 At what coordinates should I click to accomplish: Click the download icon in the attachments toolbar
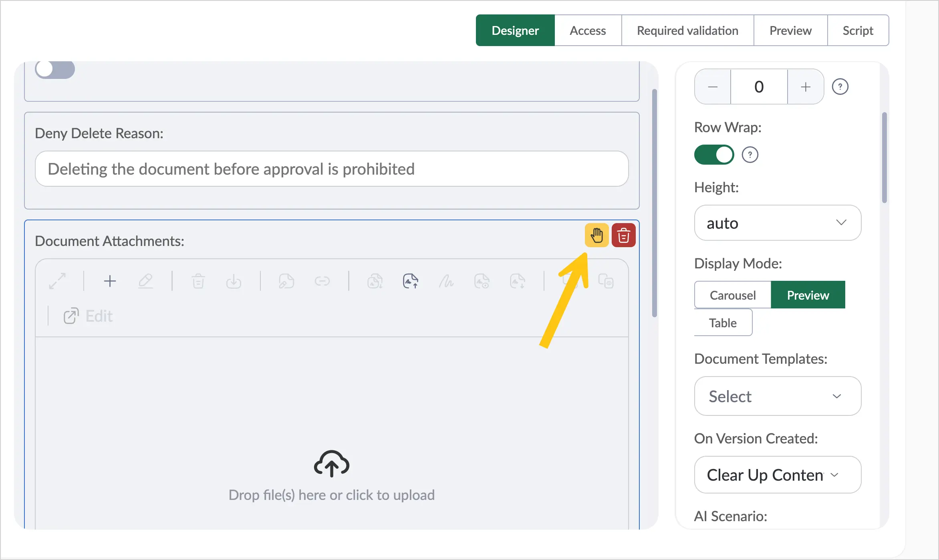[x=234, y=281]
